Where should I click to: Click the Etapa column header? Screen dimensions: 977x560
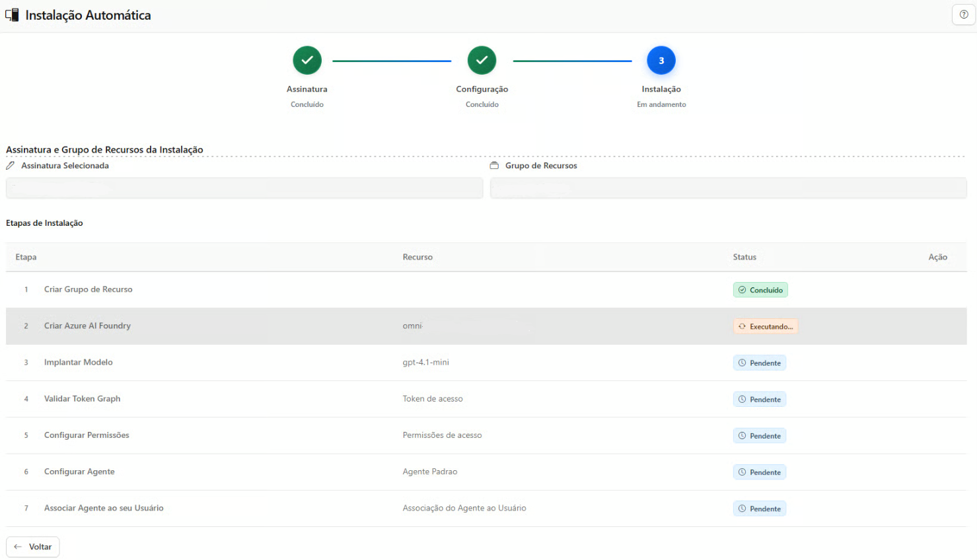[x=26, y=257]
